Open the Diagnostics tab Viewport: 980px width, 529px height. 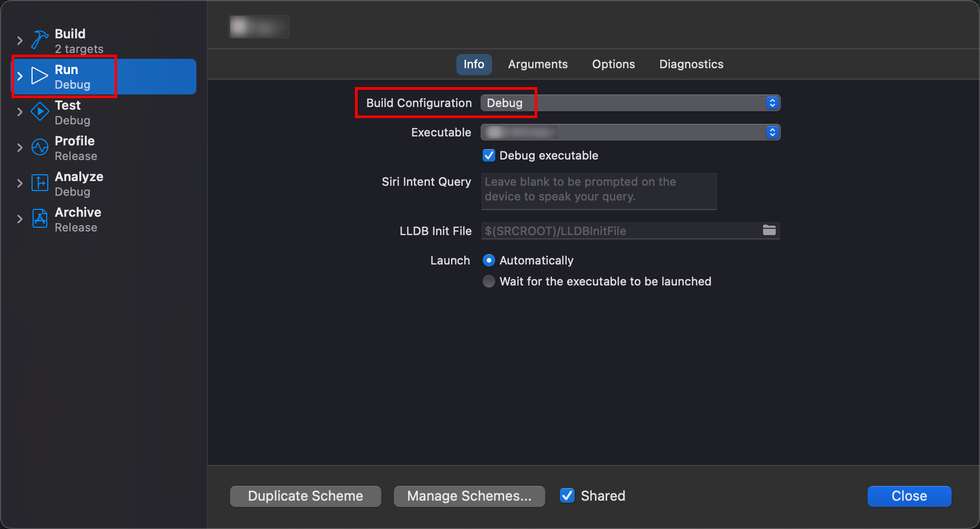pos(691,64)
